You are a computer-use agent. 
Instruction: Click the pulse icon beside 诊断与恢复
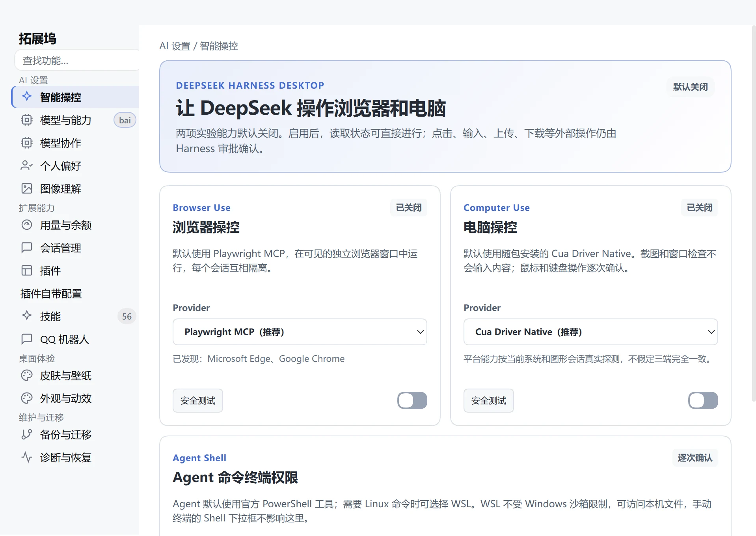click(x=27, y=457)
